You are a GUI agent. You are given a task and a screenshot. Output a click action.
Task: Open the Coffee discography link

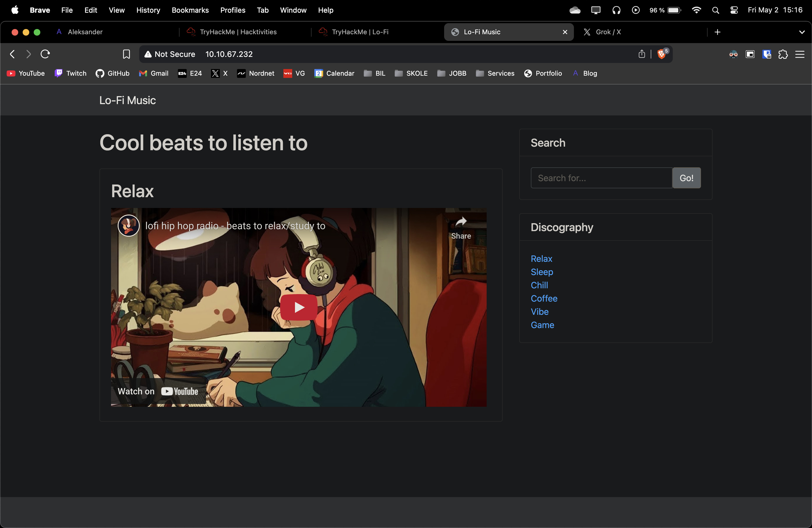[x=544, y=299]
